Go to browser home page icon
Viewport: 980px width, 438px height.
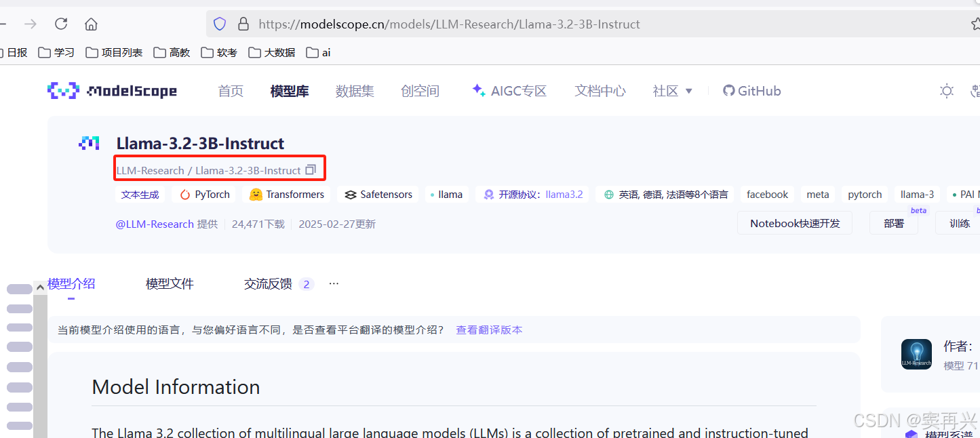tap(91, 24)
